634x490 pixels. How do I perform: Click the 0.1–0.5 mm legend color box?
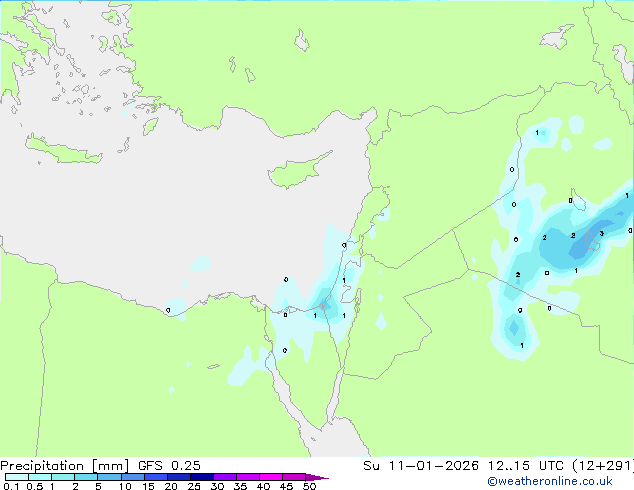coord(17,477)
